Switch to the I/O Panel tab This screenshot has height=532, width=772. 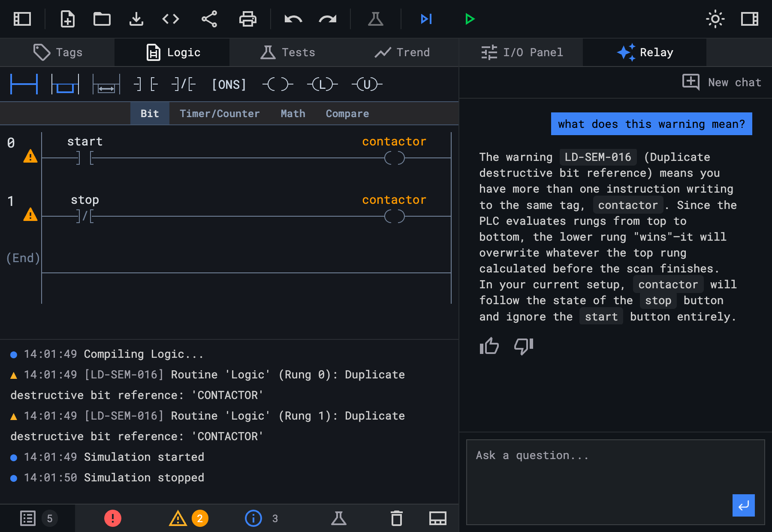521,52
